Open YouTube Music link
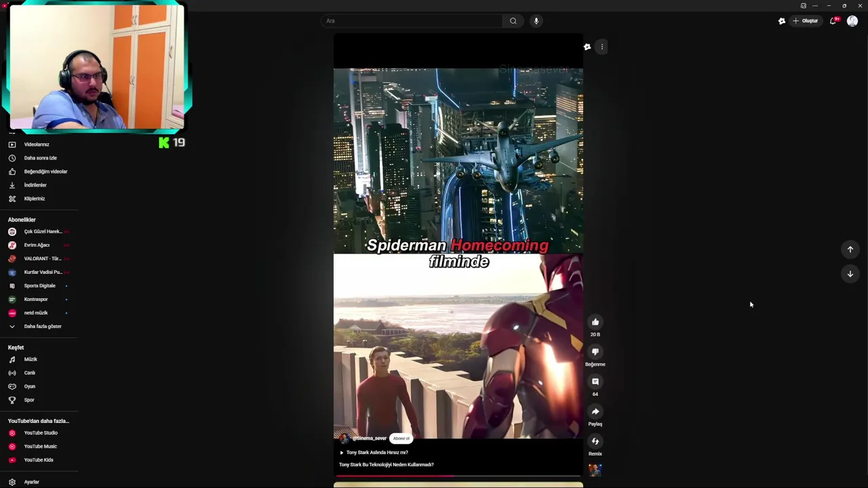 [40, 447]
